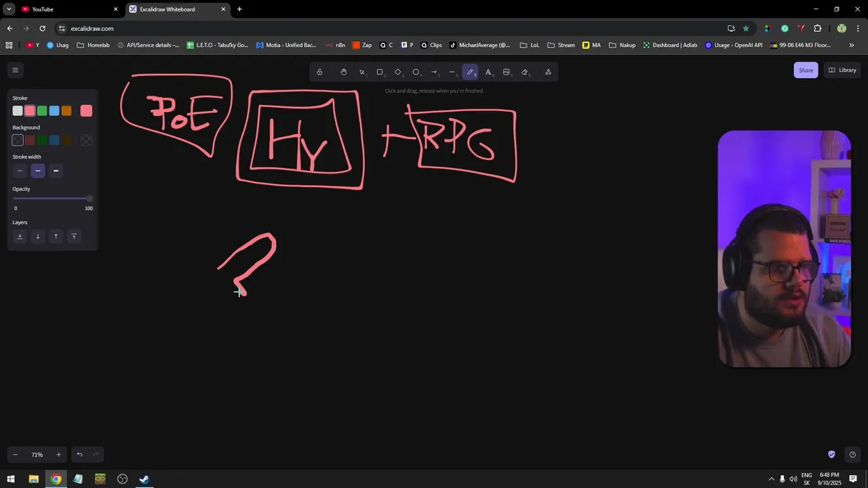The width and height of the screenshot is (868, 488).
Task: Click the redo arrow
Action: coord(96,455)
